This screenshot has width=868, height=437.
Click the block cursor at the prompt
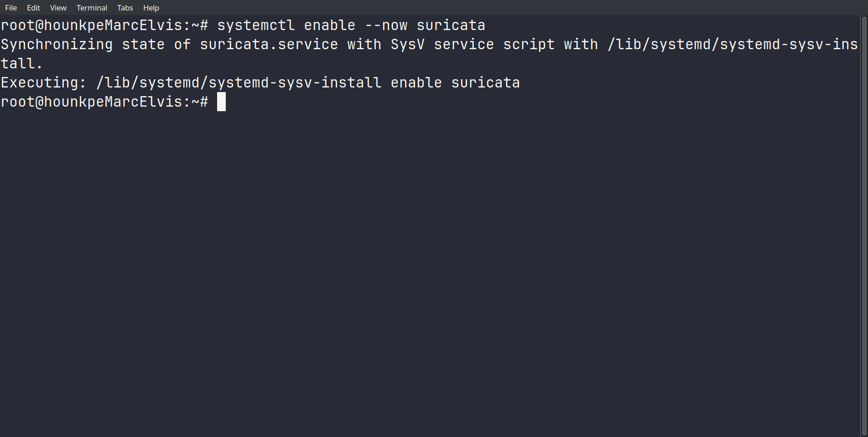(221, 102)
